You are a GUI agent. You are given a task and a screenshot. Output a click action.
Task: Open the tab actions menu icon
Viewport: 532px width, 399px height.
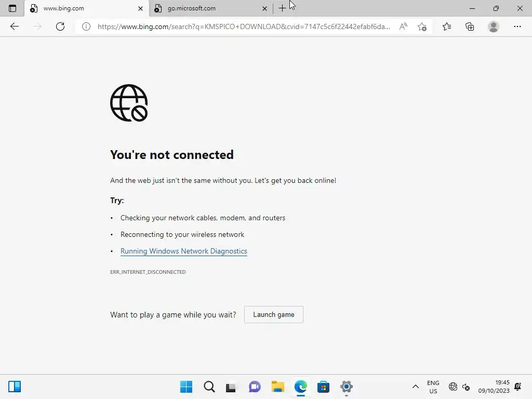12,8
